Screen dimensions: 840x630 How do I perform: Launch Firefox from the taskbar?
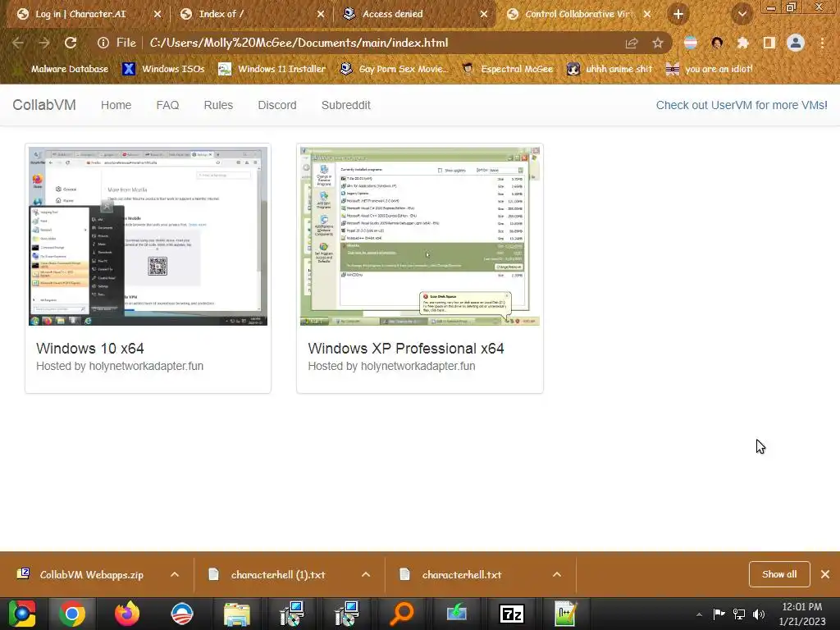coord(127,614)
